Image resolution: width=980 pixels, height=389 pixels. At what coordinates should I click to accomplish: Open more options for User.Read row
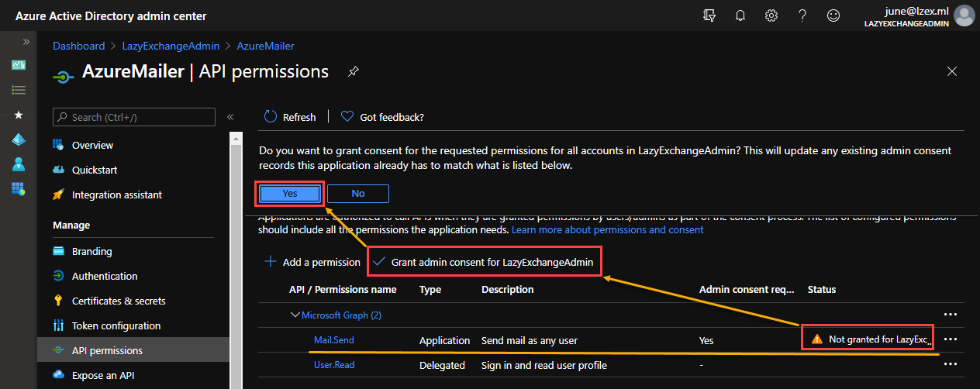[x=951, y=364]
